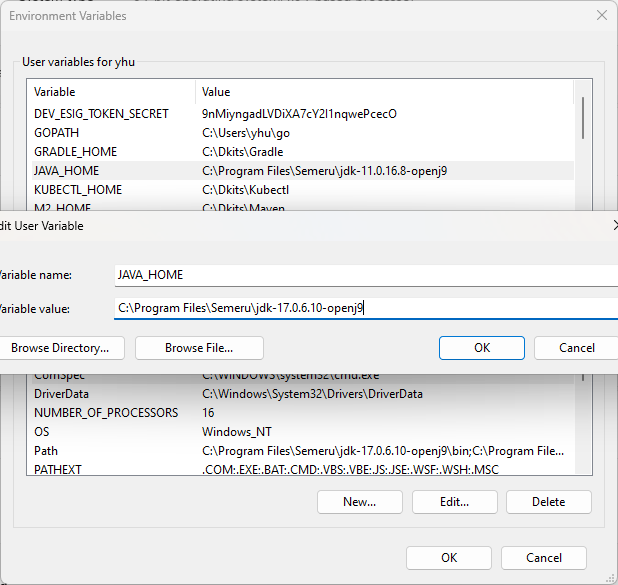The image size is (618, 585).
Task: Confirm with OK in Edit User Variable dialog
Action: pos(482,348)
